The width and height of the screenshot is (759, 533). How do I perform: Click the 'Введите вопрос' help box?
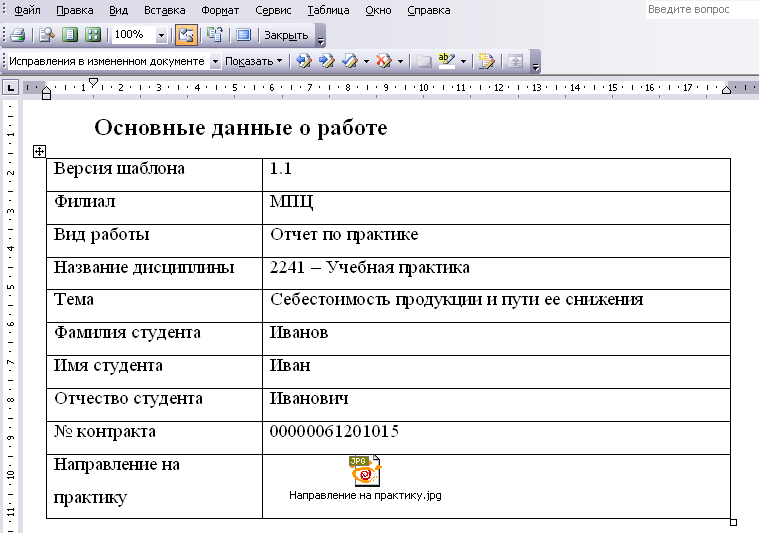click(x=702, y=10)
